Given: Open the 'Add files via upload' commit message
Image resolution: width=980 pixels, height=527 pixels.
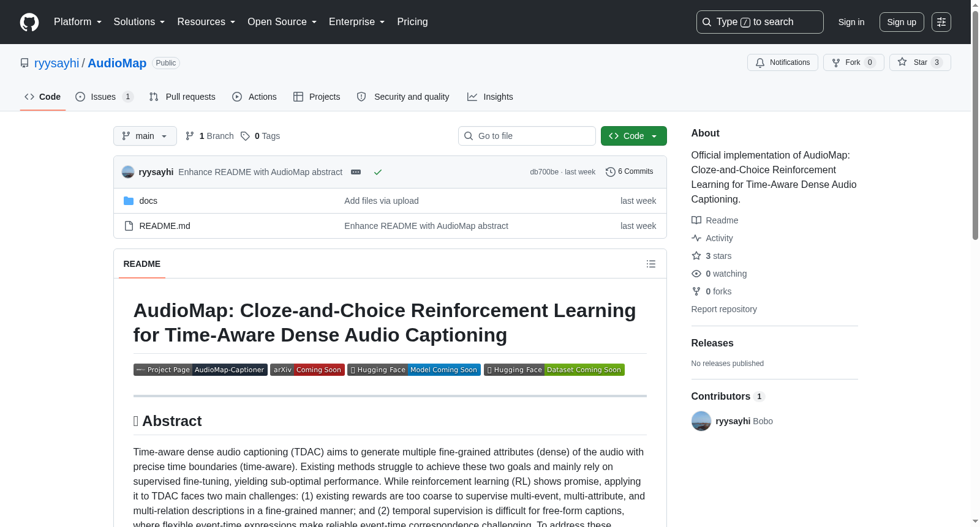Looking at the screenshot, I should [x=382, y=201].
